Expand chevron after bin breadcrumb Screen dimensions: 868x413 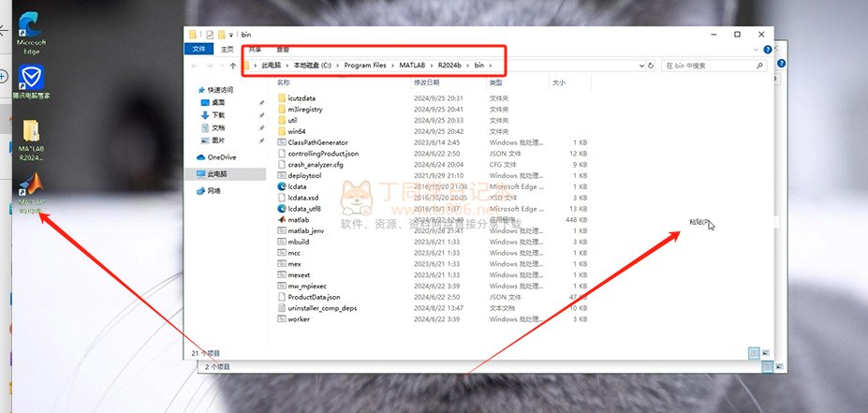(490, 66)
